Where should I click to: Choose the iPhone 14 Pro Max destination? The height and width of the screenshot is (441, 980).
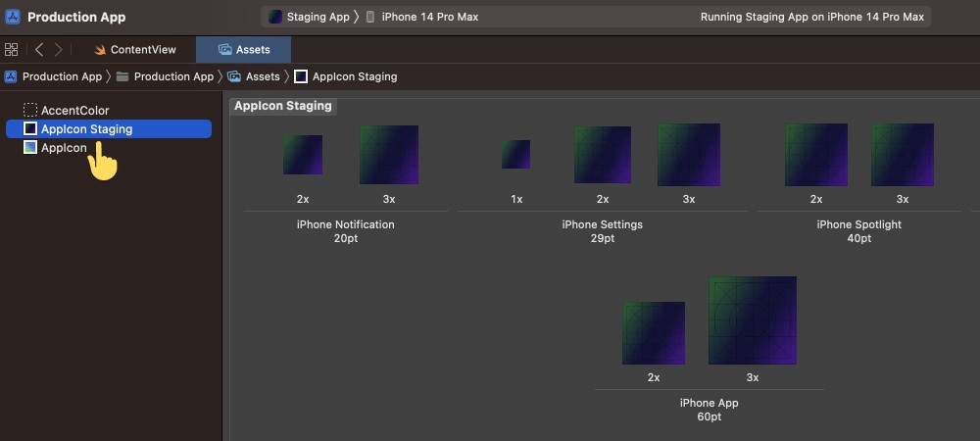click(421, 17)
